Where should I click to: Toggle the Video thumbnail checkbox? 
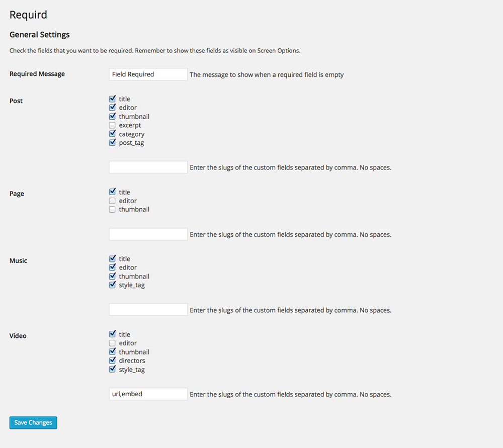point(112,352)
